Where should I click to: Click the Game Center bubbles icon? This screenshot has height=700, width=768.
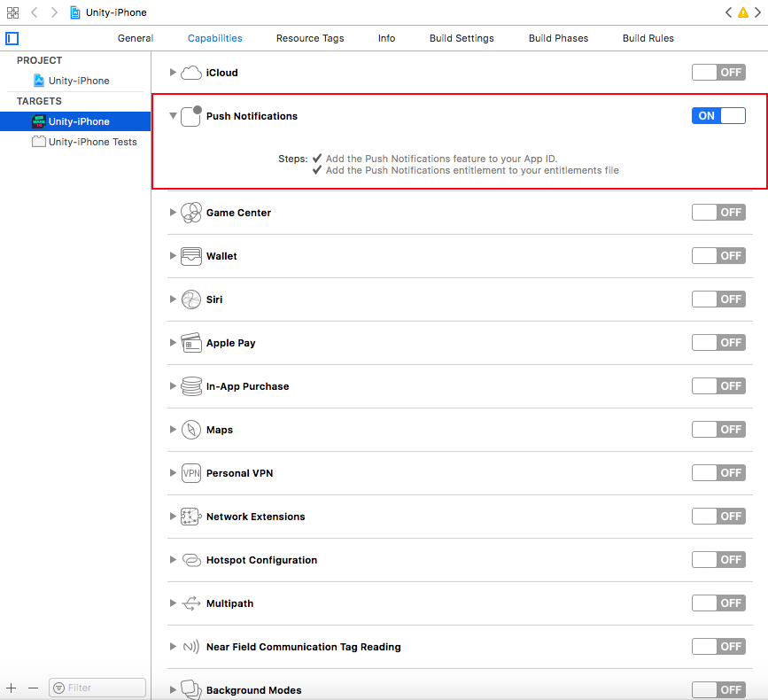click(x=191, y=213)
